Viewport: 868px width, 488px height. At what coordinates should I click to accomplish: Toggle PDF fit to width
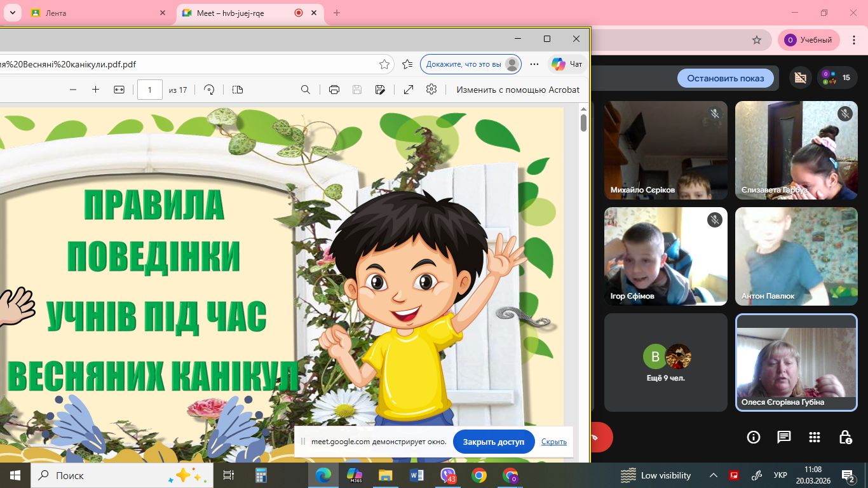[x=119, y=90]
